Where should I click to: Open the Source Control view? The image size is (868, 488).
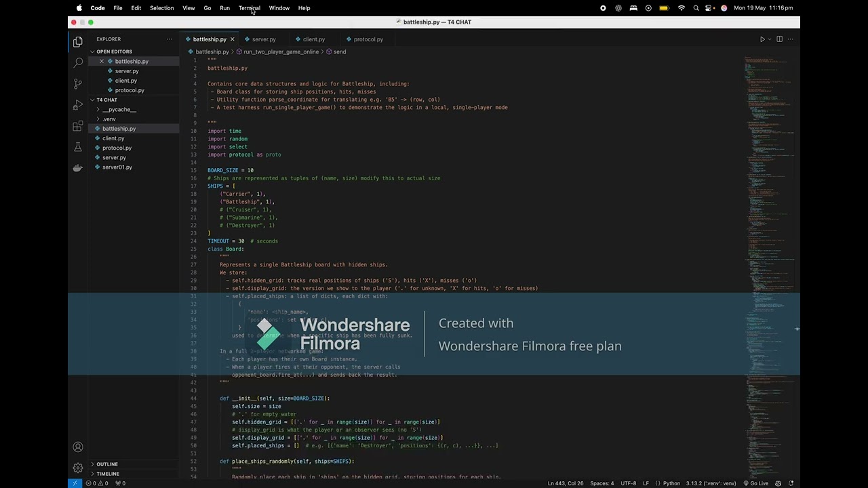pos(78,83)
